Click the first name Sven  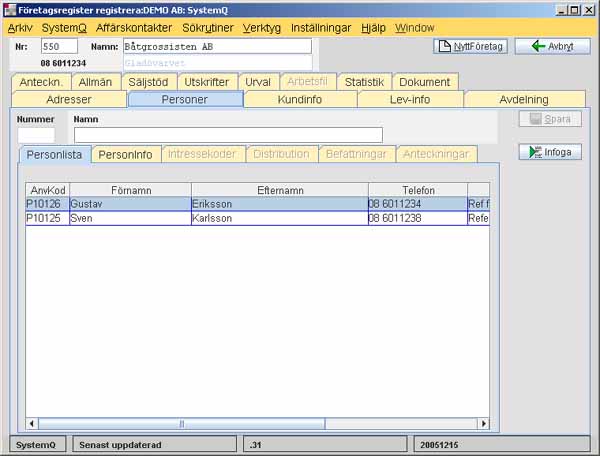coord(82,218)
